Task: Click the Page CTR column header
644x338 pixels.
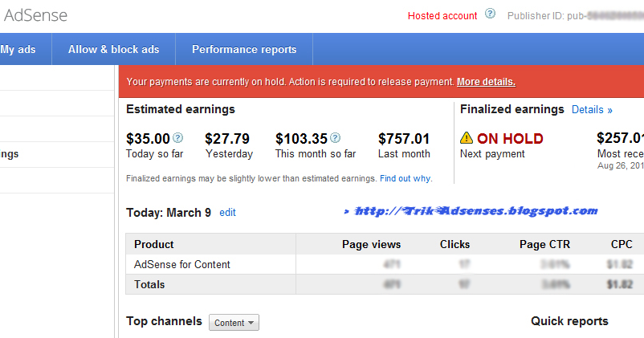Action: click(544, 244)
